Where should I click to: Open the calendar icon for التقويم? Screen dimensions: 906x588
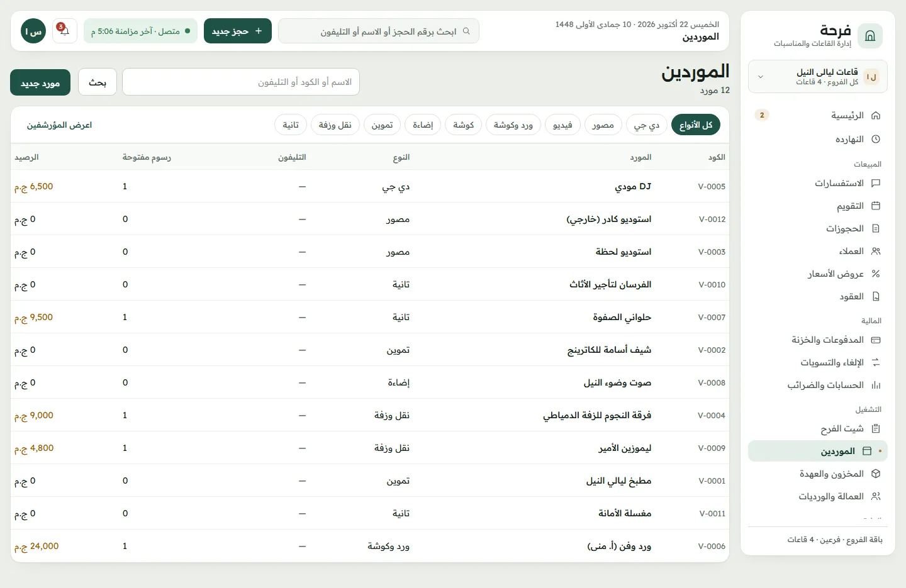click(876, 206)
